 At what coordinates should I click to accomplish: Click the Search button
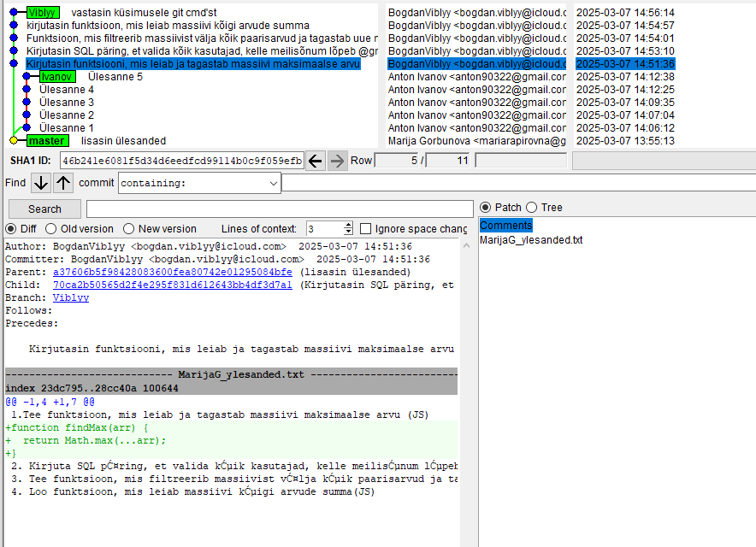click(x=44, y=209)
